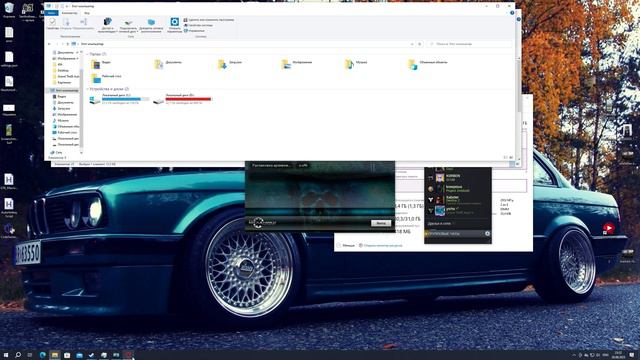Switch to the Вид ribbon tab
The height and width of the screenshot is (360, 640).
point(87,13)
